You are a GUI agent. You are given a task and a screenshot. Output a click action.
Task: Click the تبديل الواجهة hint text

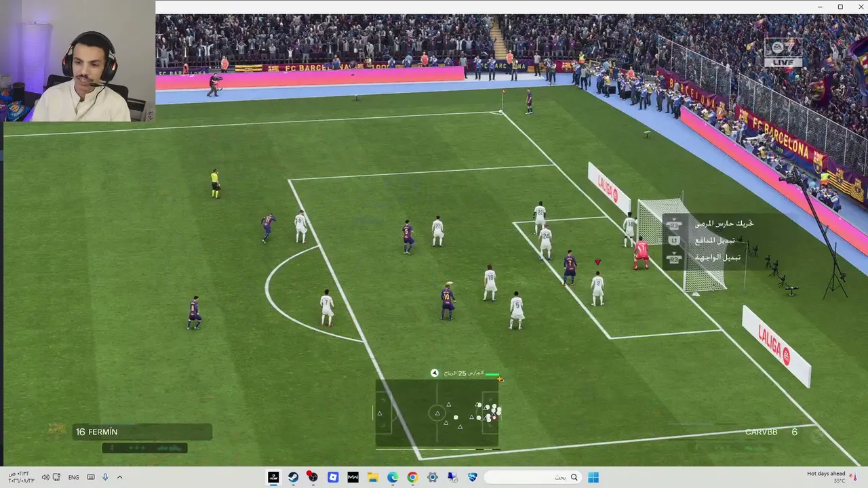pos(717,257)
